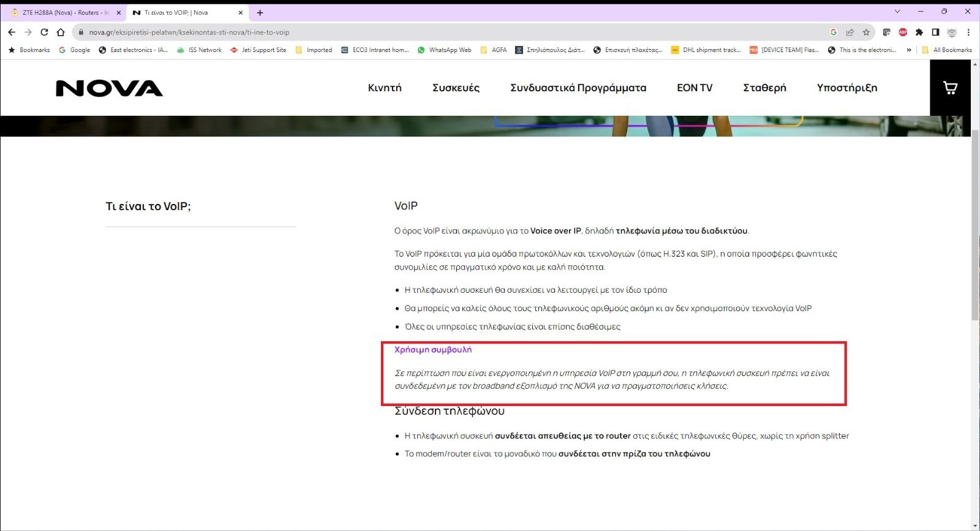Click the 'Χρήσιμη συμβουλή' purple heading
The width and height of the screenshot is (980, 531).
tap(433, 350)
